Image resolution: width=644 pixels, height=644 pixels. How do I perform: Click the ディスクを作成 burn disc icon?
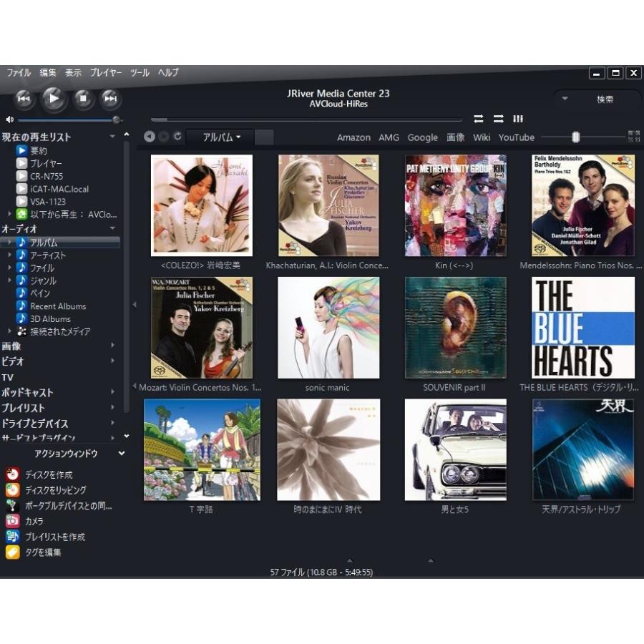pyautogui.click(x=12, y=474)
